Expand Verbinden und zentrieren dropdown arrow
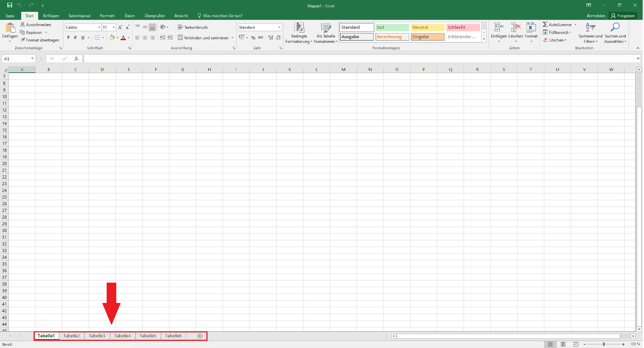This screenshot has height=348, width=644. (x=233, y=38)
